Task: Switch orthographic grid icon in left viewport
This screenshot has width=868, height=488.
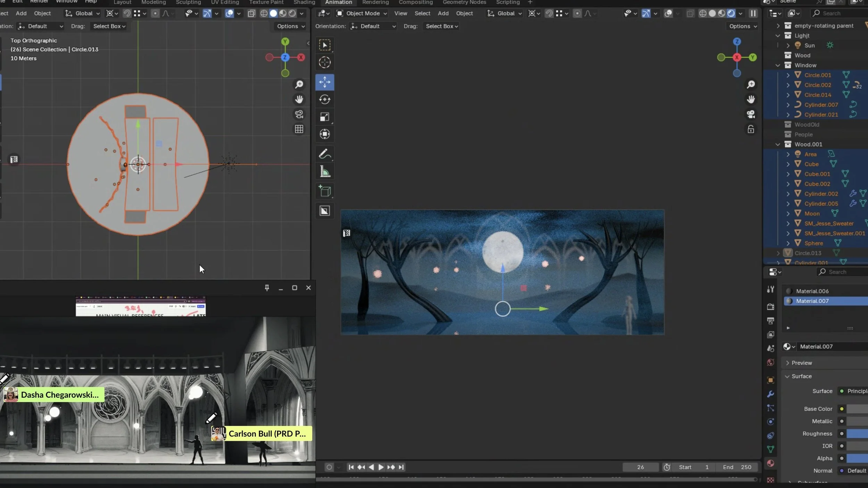Action: pos(299,129)
